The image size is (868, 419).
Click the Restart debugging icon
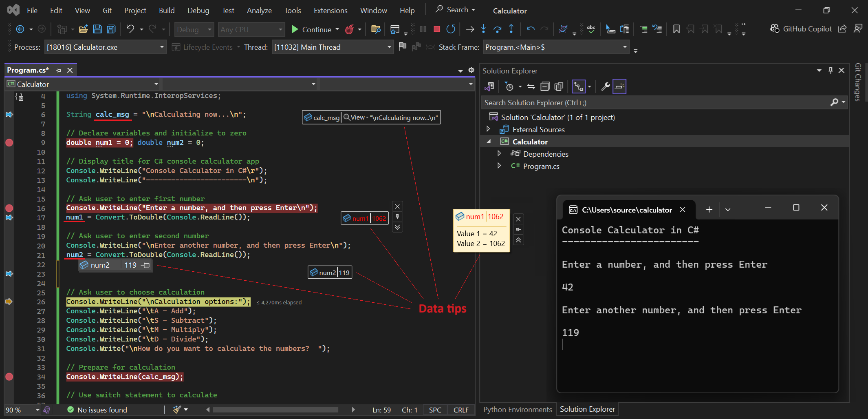(451, 29)
